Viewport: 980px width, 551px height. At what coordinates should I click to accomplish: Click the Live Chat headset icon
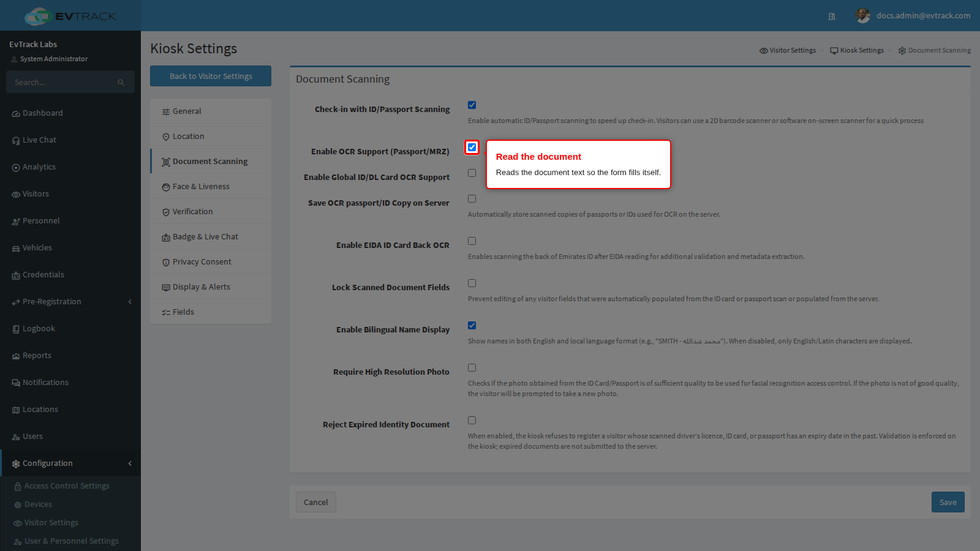click(x=16, y=141)
